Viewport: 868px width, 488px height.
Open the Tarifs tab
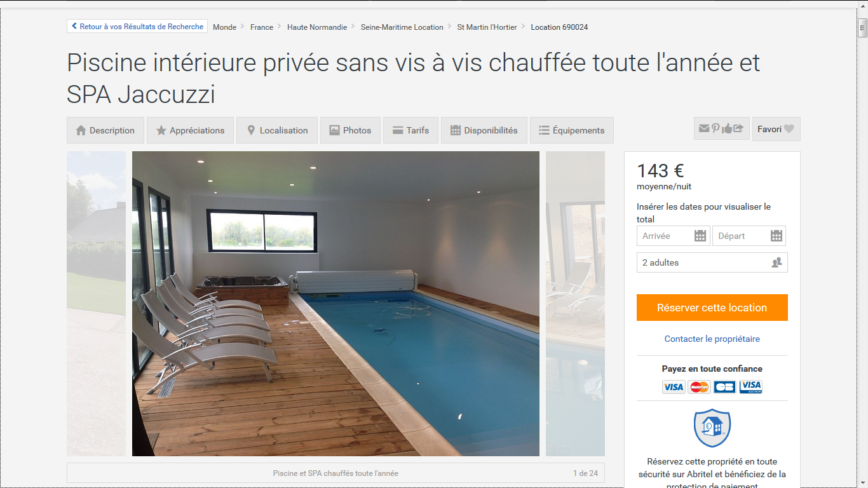410,130
